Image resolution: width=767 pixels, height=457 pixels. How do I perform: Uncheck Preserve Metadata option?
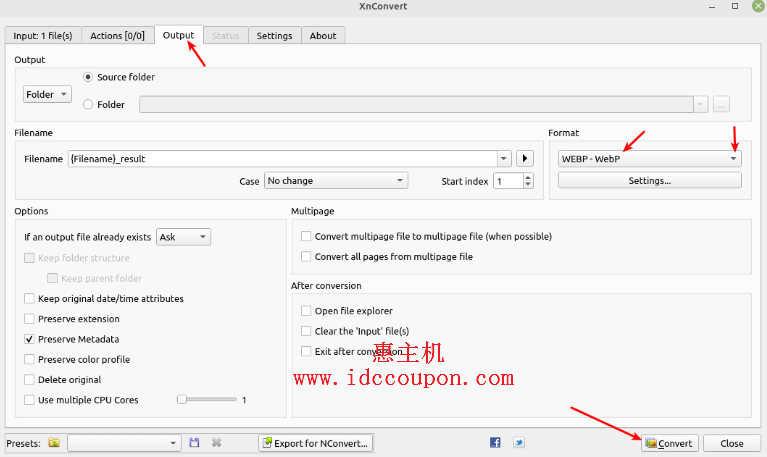tap(29, 339)
